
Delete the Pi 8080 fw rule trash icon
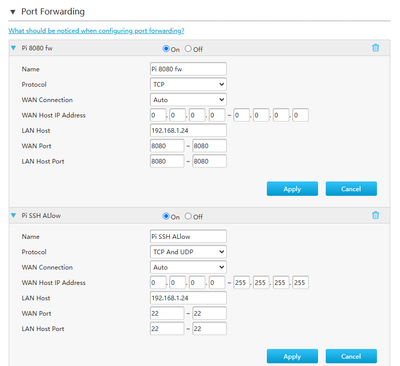[375, 48]
